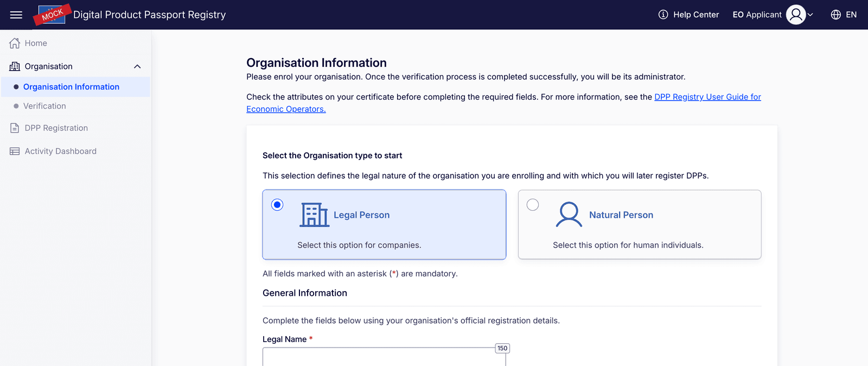Click 'Select the Organisation type to start' text
This screenshot has width=868, height=366.
[332, 156]
